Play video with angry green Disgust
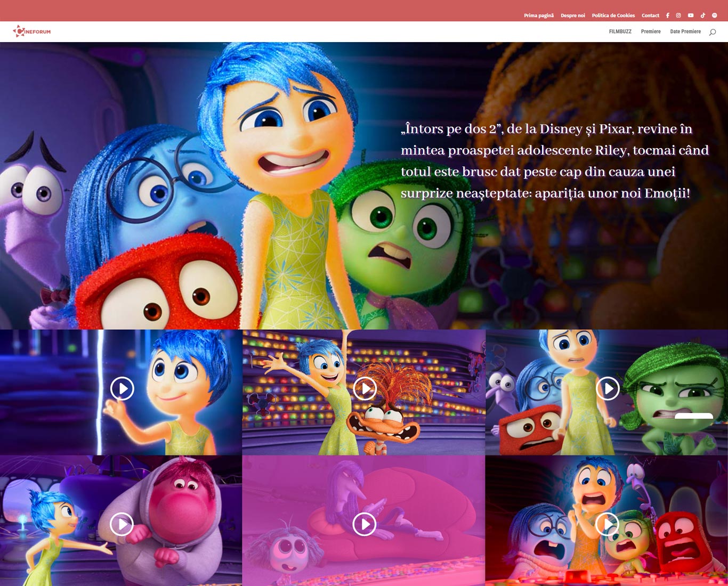The image size is (728, 586). click(607, 388)
